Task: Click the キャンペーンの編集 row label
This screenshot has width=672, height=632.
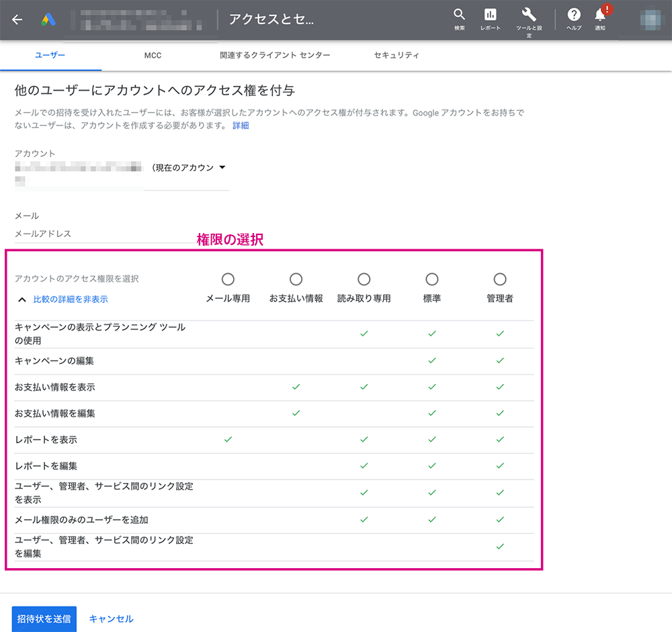Action: click(x=54, y=361)
